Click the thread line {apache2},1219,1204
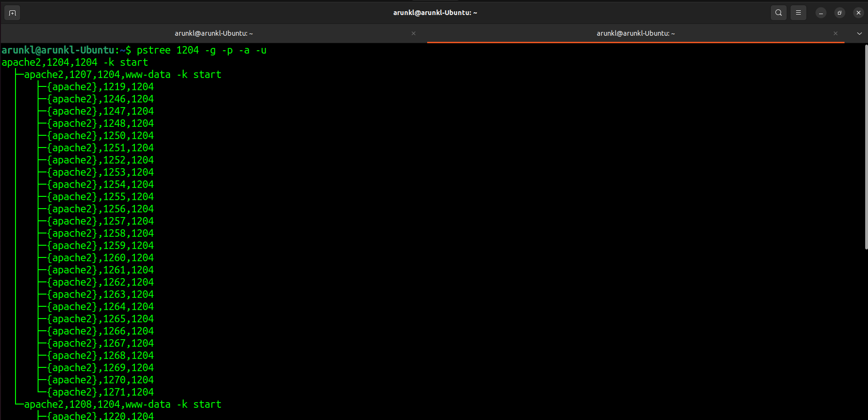The width and height of the screenshot is (868, 420). click(100, 87)
